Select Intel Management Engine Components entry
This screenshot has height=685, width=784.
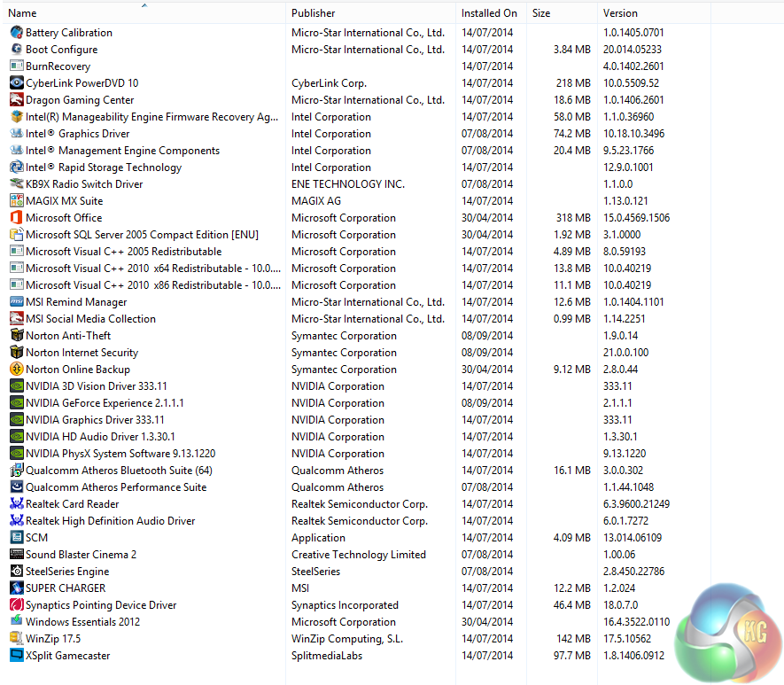(122, 151)
